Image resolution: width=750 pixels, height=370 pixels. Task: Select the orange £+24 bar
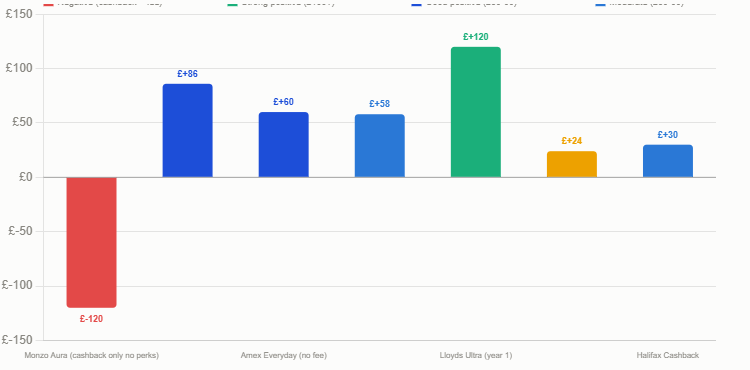tap(572, 164)
